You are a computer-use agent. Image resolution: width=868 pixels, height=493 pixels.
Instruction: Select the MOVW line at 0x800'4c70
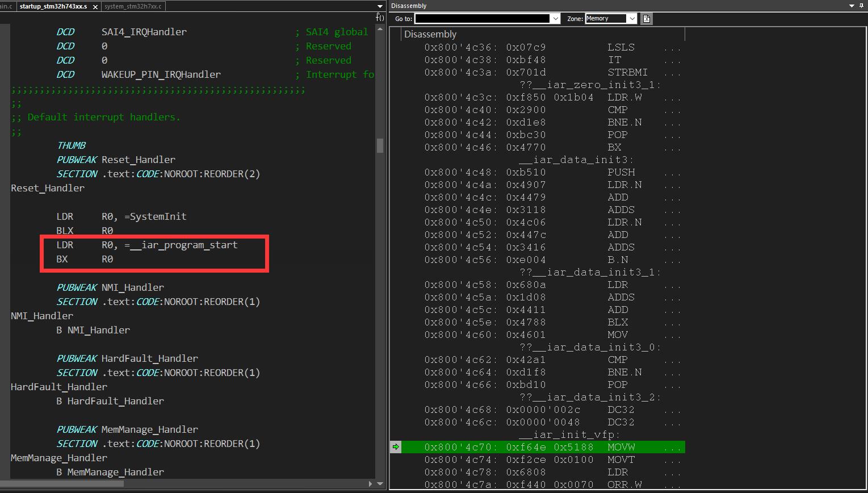tap(543, 447)
